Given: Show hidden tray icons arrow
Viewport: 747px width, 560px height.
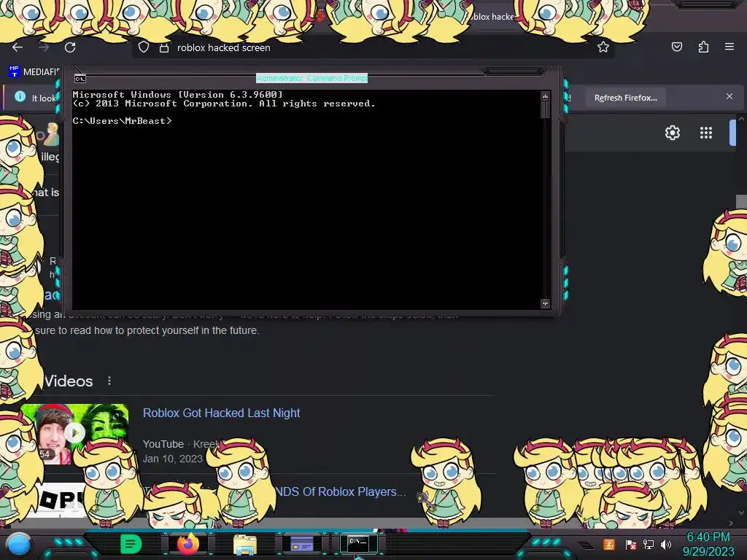Looking at the screenshot, I should (x=587, y=545).
